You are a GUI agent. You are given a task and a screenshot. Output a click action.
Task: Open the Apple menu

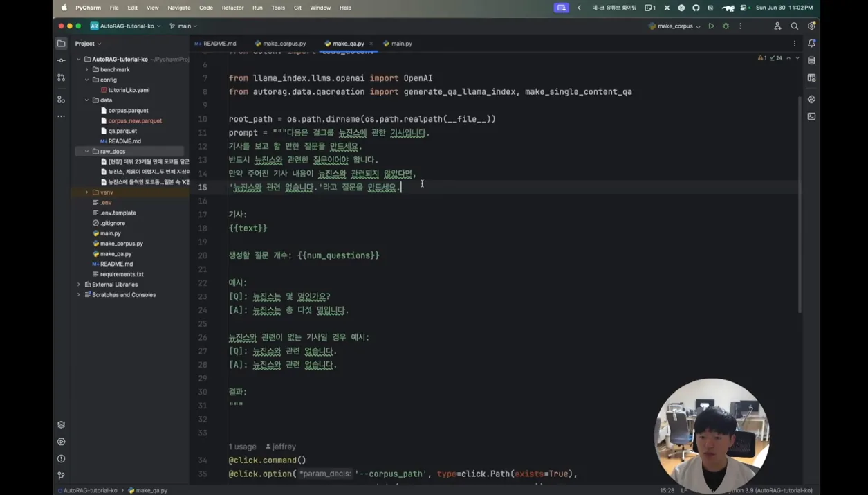click(x=64, y=8)
